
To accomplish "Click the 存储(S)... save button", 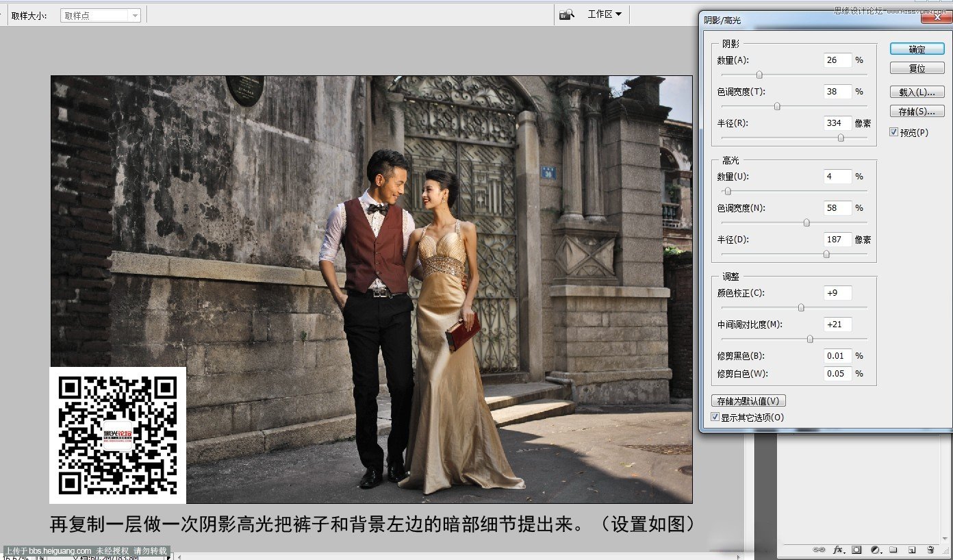I will [917, 112].
